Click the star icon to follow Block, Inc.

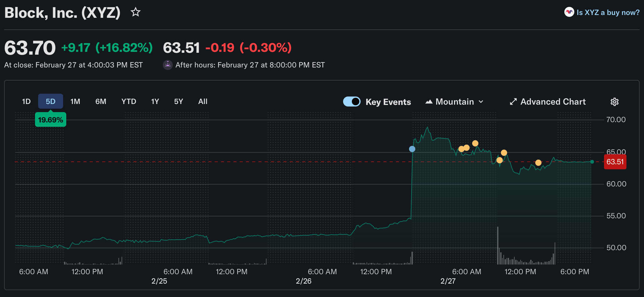point(136,12)
